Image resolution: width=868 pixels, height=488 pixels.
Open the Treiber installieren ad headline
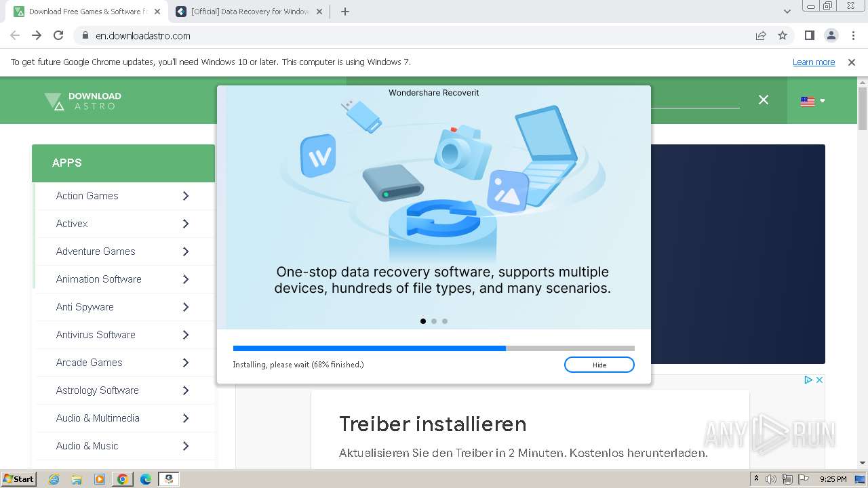[433, 424]
